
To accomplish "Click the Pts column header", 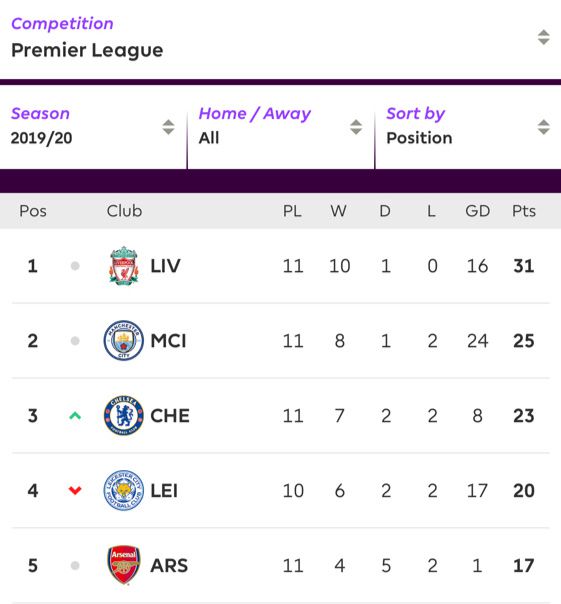I will (x=524, y=211).
